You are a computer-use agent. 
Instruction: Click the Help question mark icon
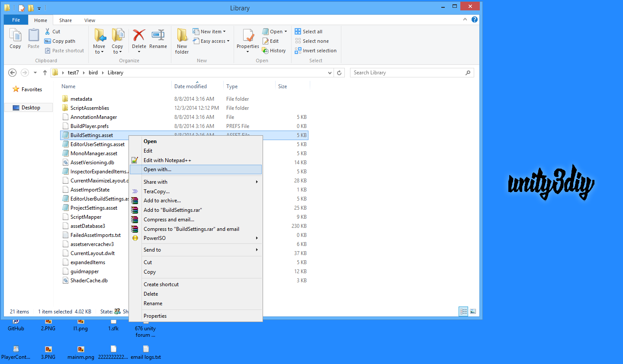pyautogui.click(x=475, y=19)
